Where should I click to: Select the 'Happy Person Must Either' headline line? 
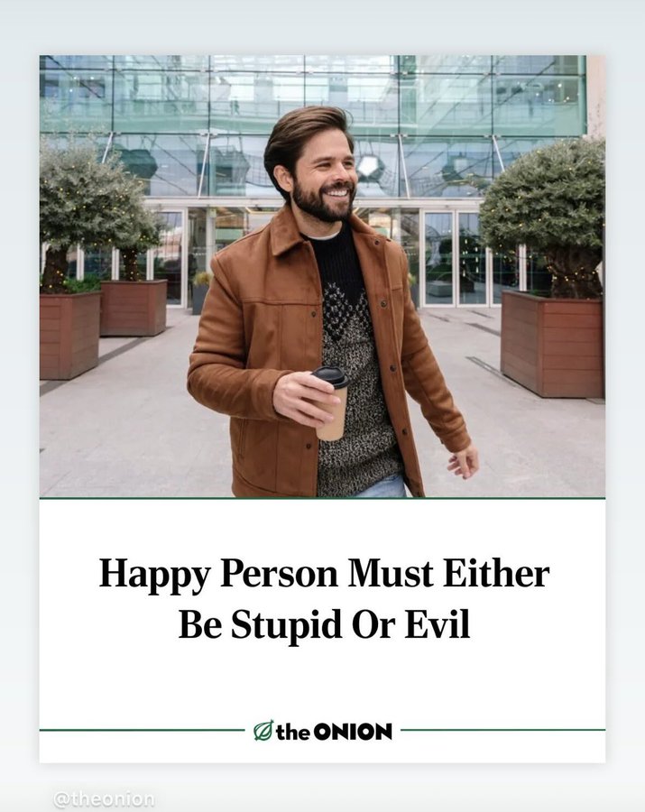324,575
